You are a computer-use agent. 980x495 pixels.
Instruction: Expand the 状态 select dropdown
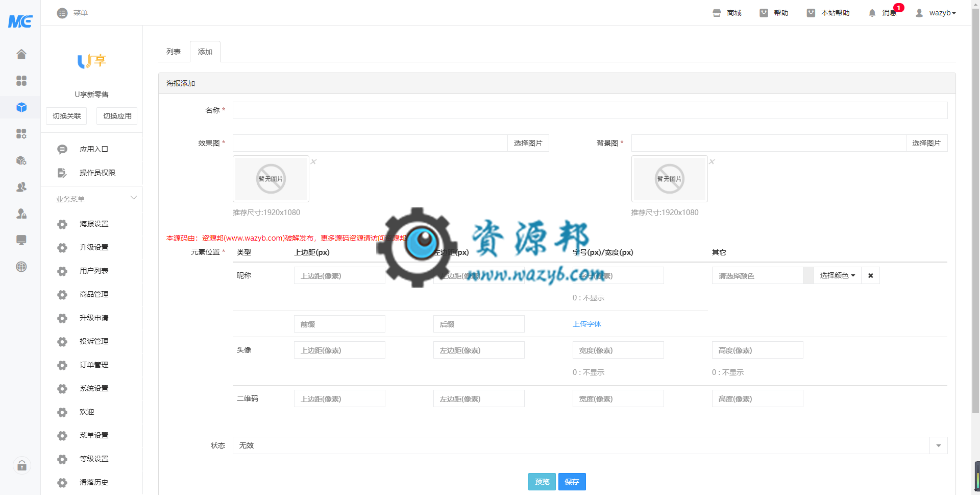pyautogui.click(x=938, y=445)
